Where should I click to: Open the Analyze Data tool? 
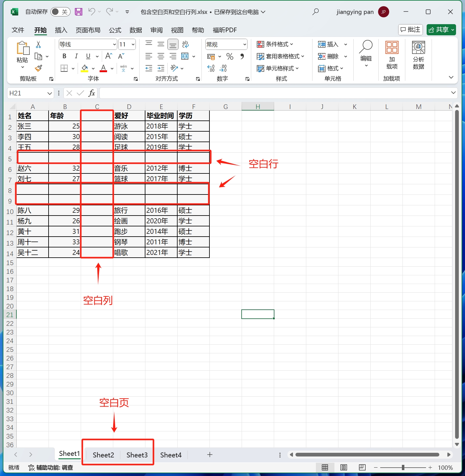[418, 55]
